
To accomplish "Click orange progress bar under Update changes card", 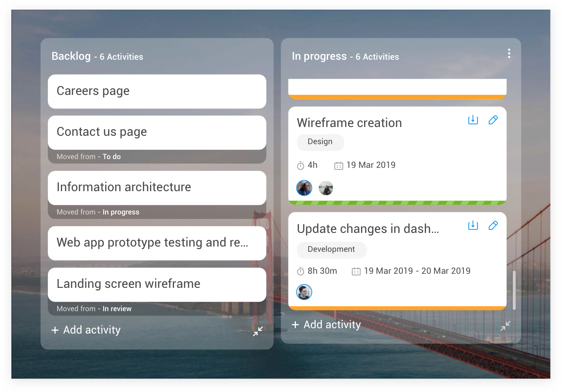I will [398, 308].
